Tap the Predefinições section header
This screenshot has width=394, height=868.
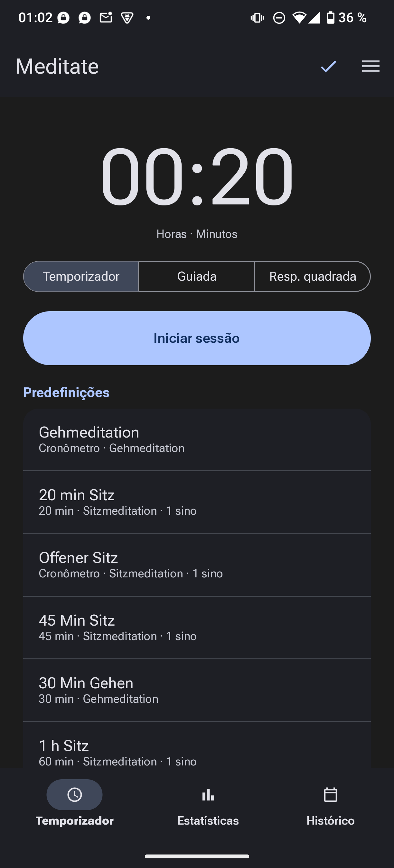66,393
